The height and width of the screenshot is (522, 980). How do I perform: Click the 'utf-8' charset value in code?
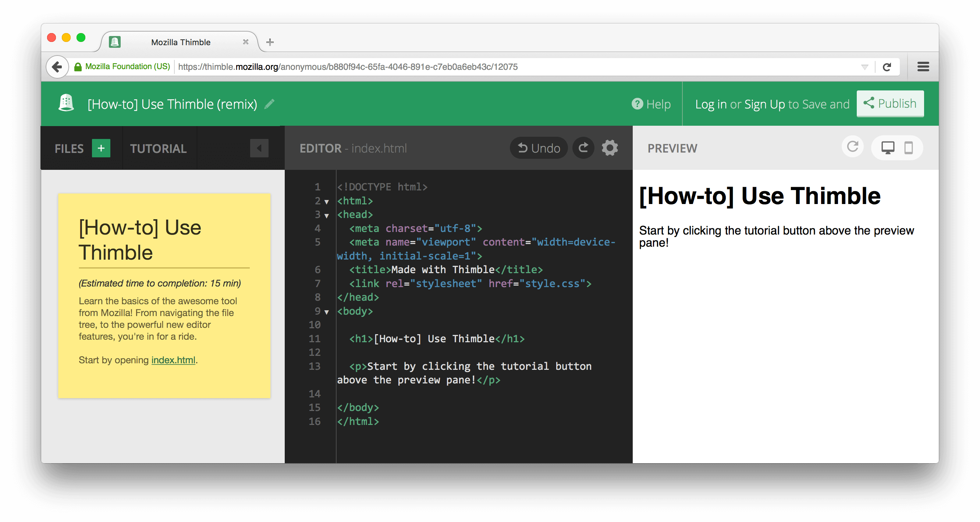(x=455, y=228)
